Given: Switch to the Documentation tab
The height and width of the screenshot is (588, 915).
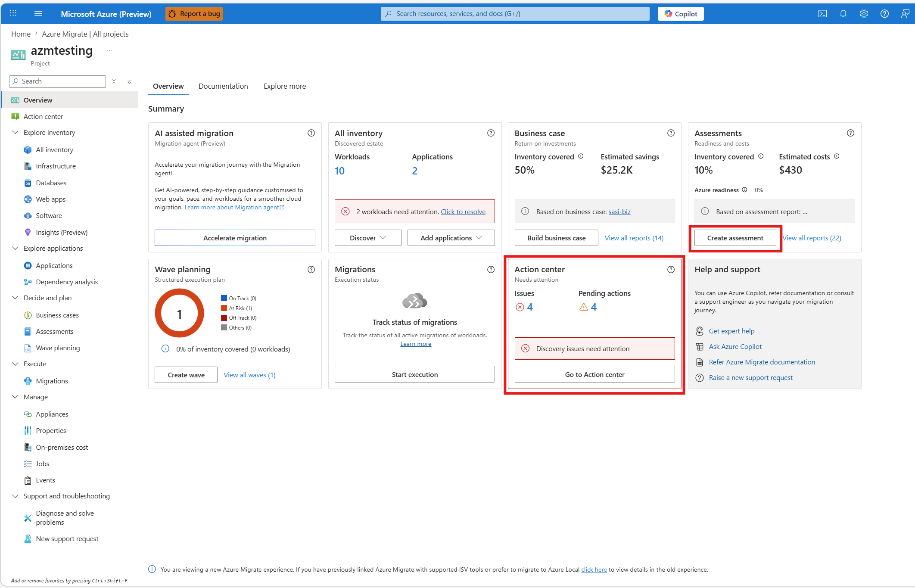Looking at the screenshot, I should click(x=223, y=86).
